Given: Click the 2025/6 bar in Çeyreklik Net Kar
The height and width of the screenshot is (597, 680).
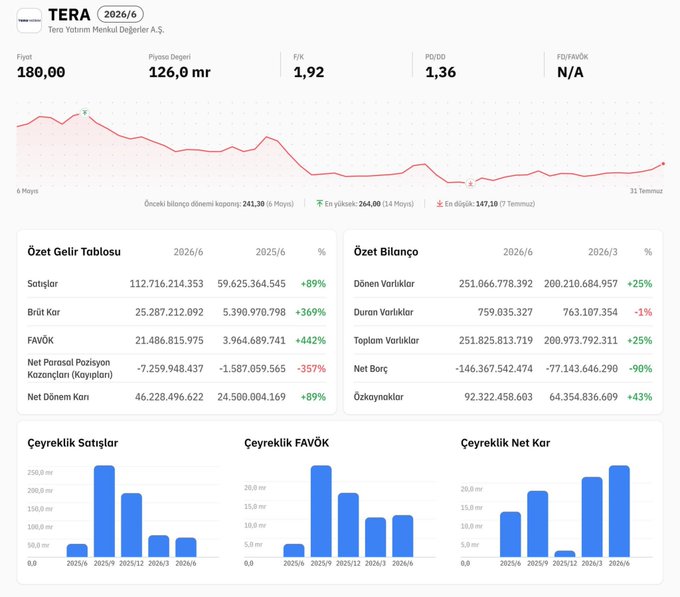Looking at the screenshot, I should 510,534.
